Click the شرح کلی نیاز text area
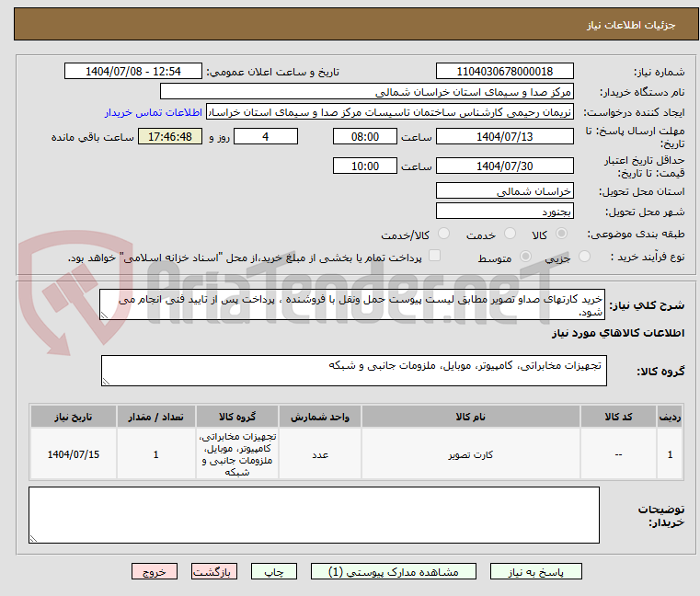The image size is (700, 596). point(352,304)
